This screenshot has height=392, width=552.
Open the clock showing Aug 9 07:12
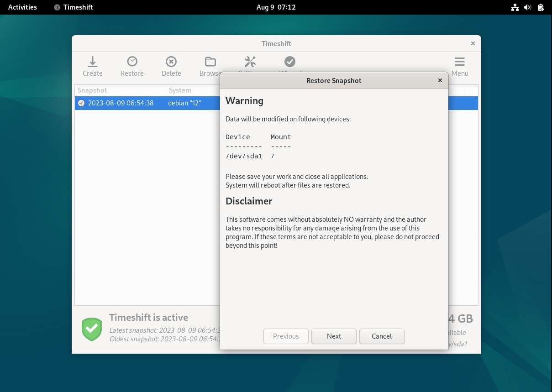pyautogui.click(x=276, y=7)
